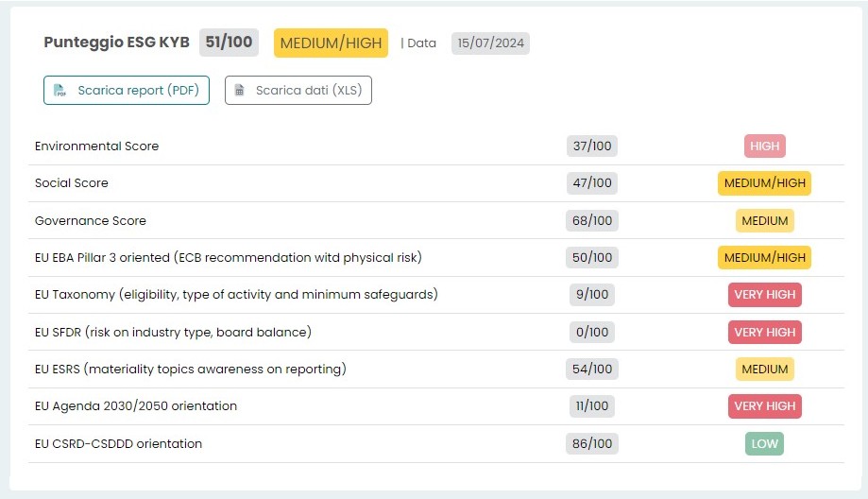
Task: Click the LOW badge for EU CSRD-CSDDD
Action: point(764,443)
